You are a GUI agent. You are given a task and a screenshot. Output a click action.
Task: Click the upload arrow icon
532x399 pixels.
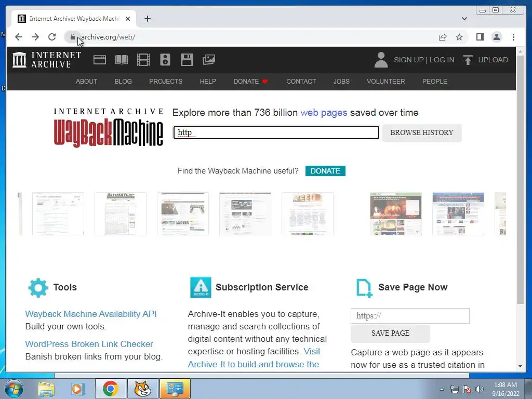point(468,60)
